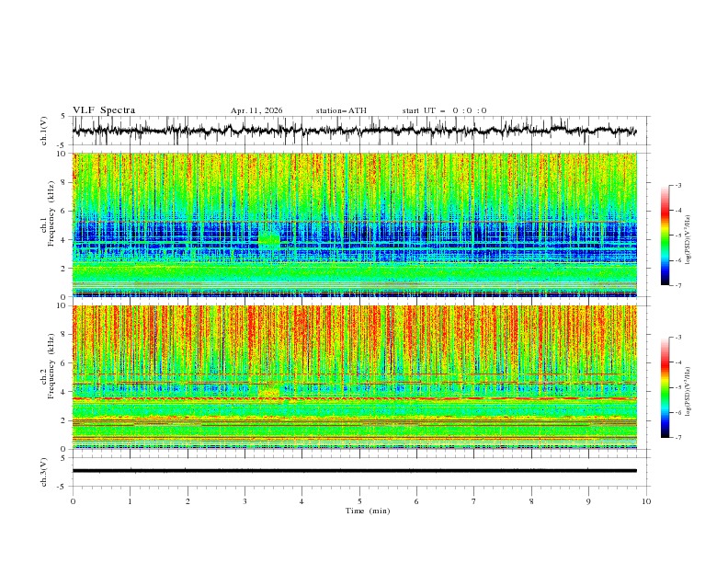
Task: Click the ch.1 "Frequency (kHz)" axis label
Action: point(51,213)
